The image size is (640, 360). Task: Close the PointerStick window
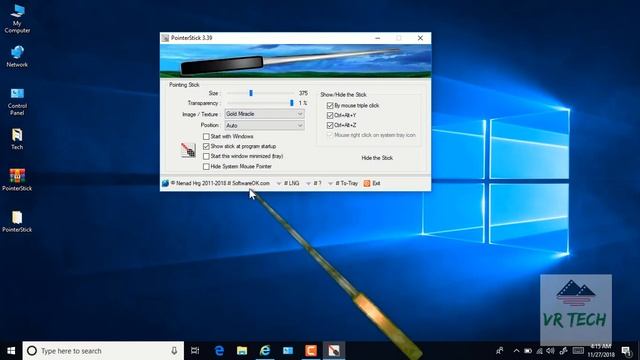[x=420, y=38]
